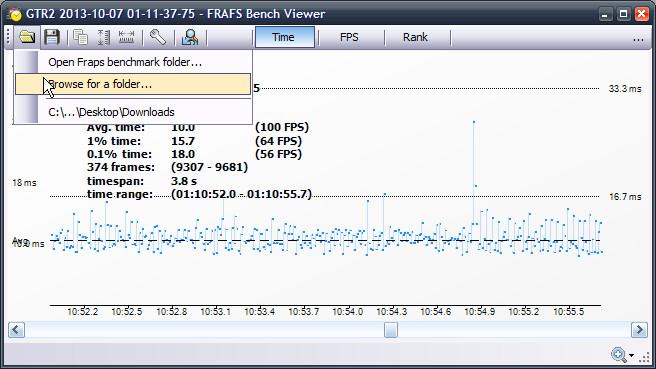
Task: Click the '(64 FPS)' value
Action: pos(278,141)
